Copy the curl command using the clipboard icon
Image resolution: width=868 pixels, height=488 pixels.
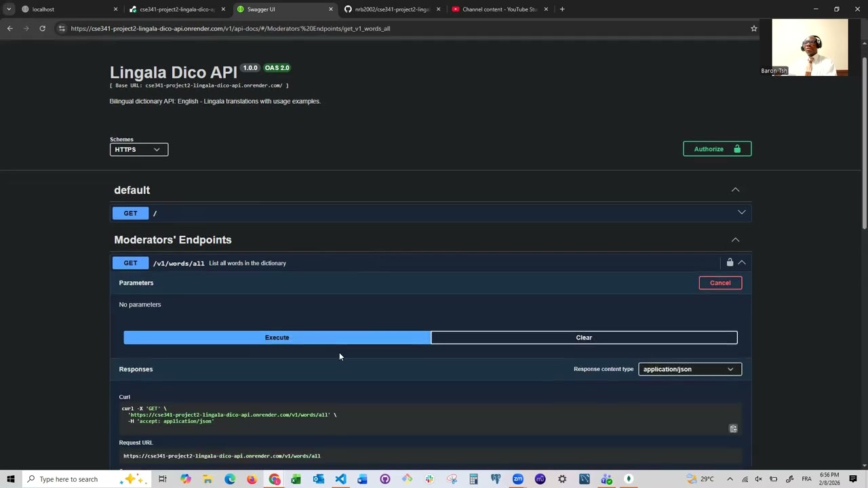(x=733, y=428)
